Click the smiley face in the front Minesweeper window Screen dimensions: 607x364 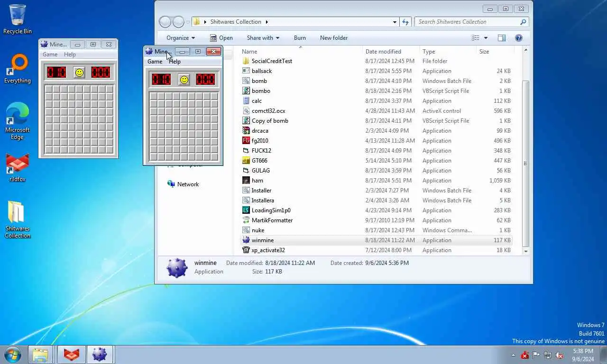pos(184,80)
